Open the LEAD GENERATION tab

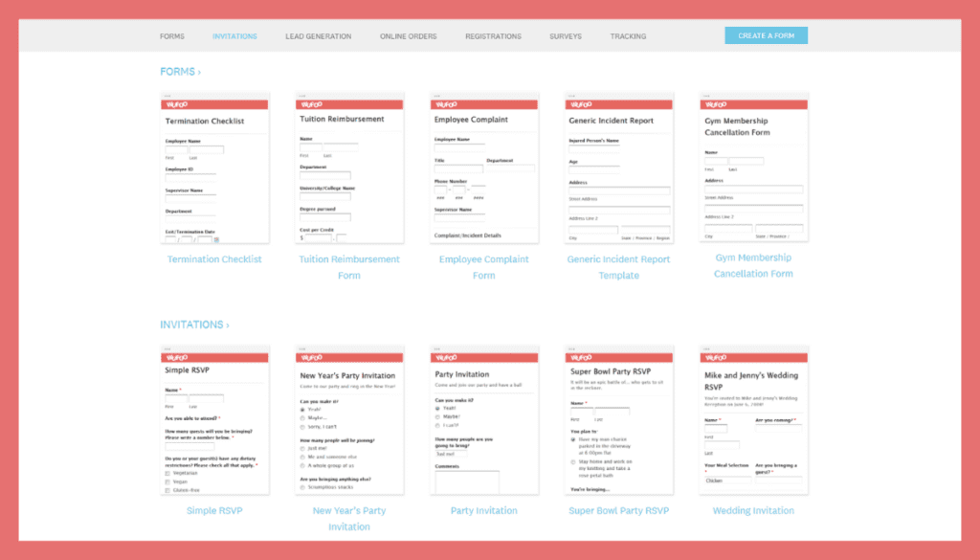click(318, 36)
